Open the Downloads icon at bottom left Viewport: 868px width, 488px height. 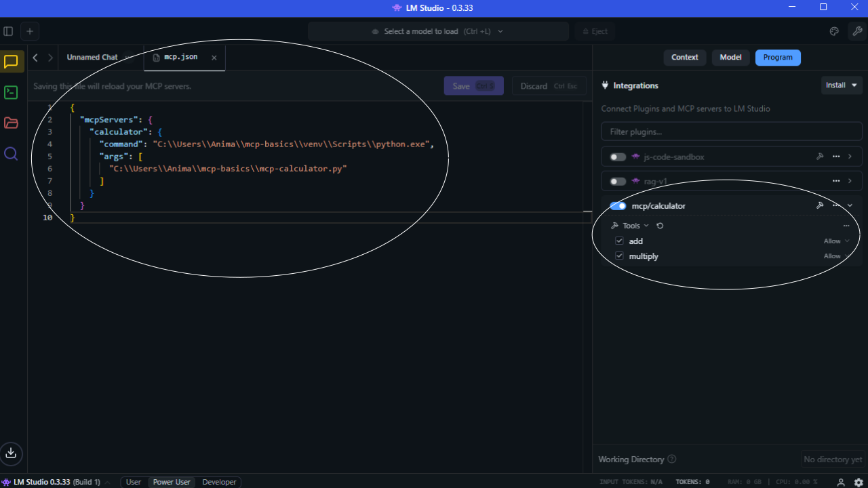coord(11,453)
